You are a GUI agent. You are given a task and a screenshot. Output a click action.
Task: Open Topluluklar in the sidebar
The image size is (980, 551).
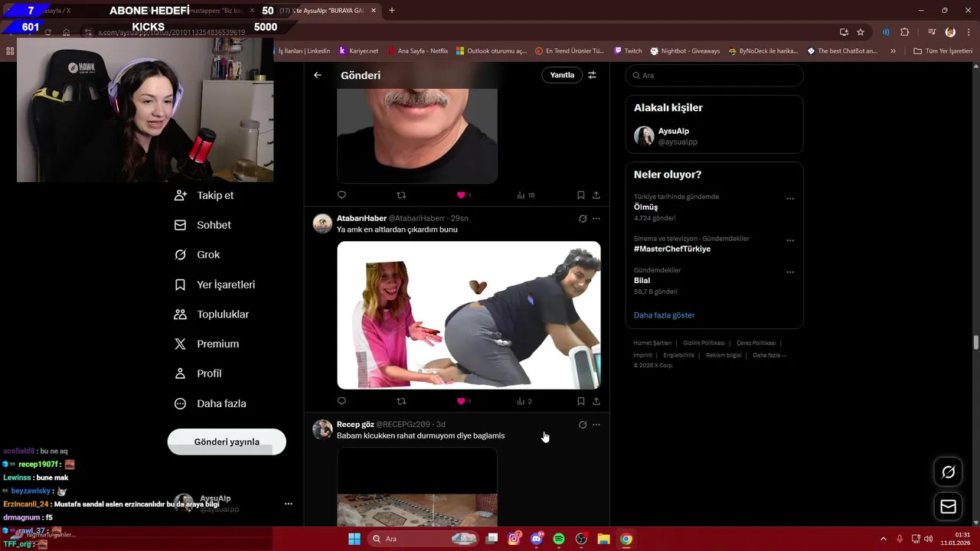pos(211,315)
